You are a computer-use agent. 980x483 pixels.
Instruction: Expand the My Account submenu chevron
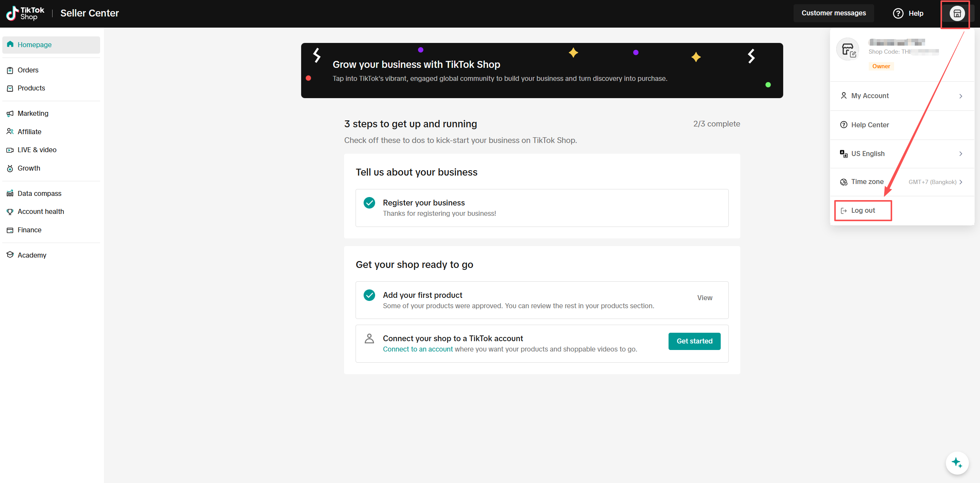click(960, 96)
